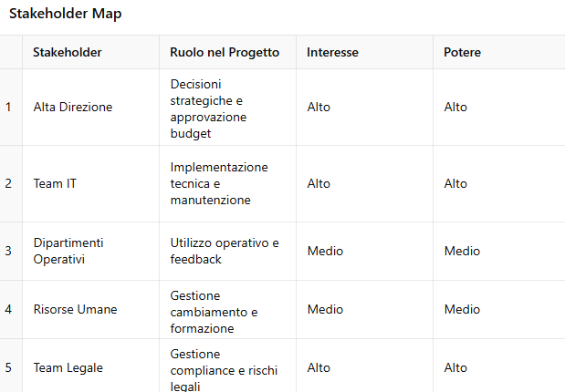Click row number 3
This screenshot has height=392, width=565.
(x=8, y=251)
